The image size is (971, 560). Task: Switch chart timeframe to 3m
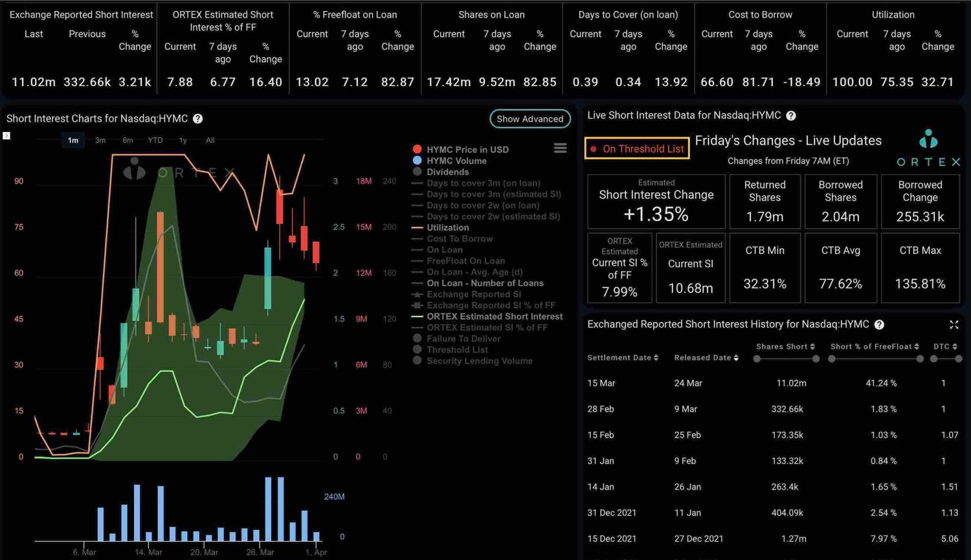[100, 140]
